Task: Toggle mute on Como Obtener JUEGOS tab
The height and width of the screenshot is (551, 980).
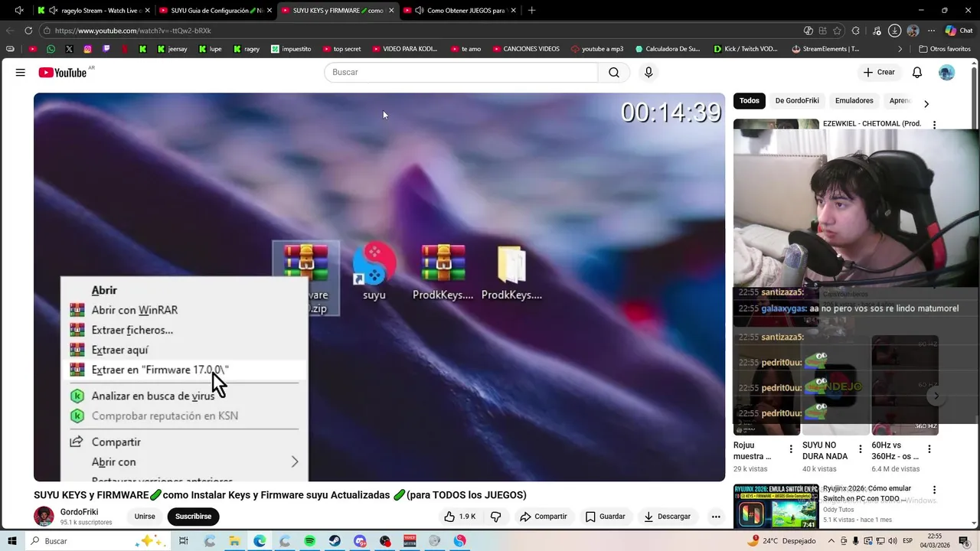Action: click(x=419, y=11)
